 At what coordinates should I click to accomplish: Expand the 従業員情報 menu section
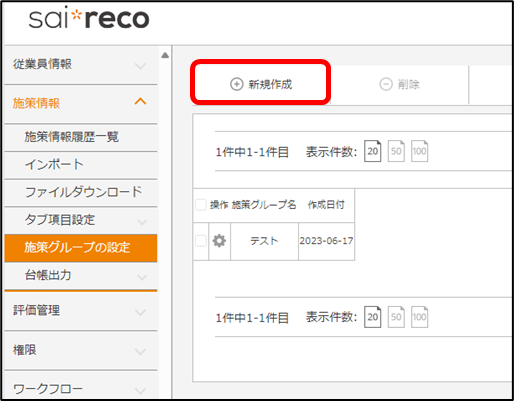click(81, 64)
